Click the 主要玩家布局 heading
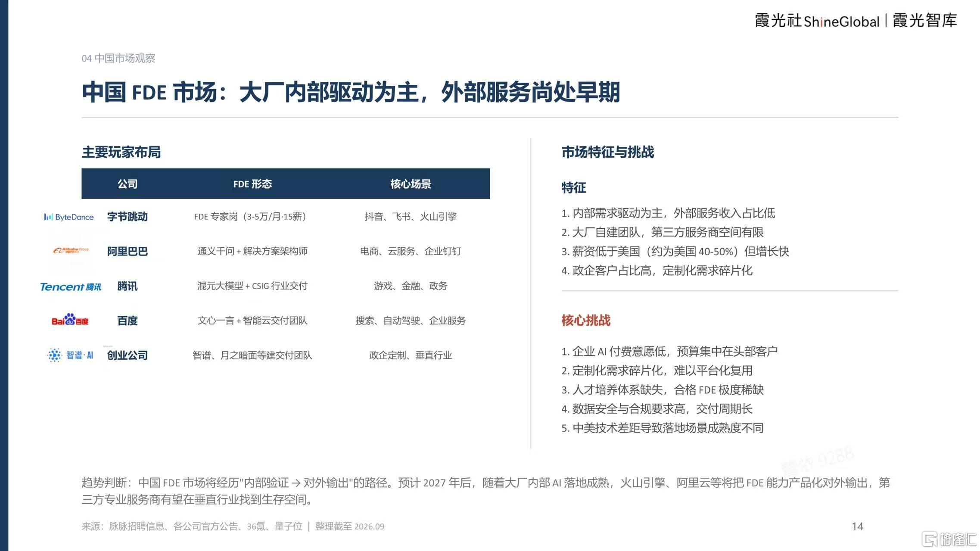 tap(121, 152)
